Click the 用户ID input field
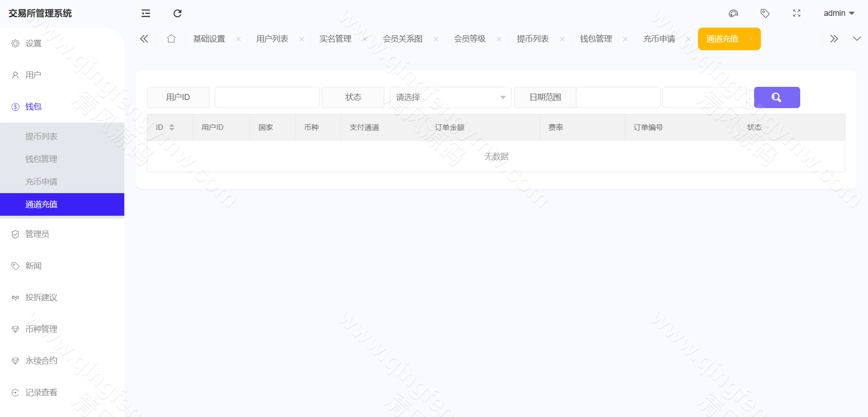This screenshot has height=417, width=868. tap(267, 97)
